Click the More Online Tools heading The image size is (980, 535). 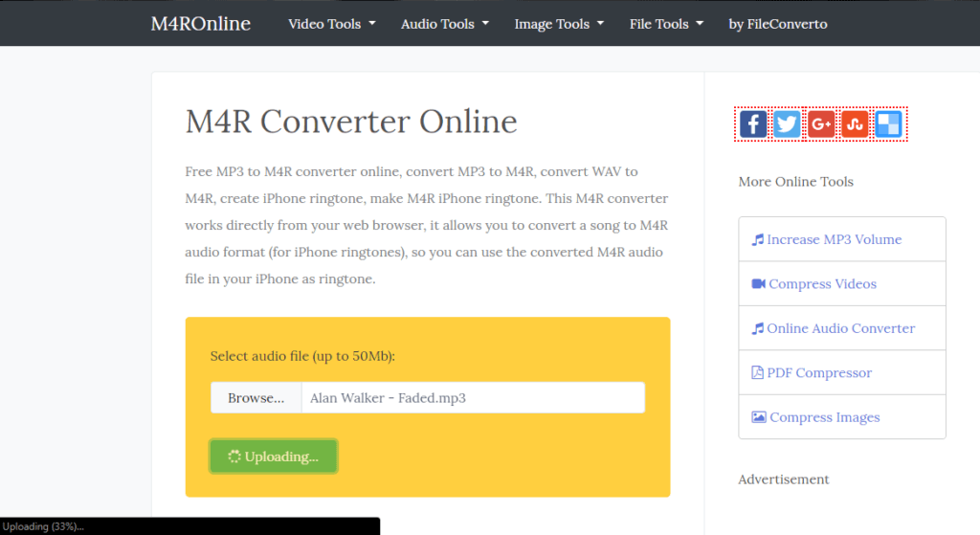(795, 181)
